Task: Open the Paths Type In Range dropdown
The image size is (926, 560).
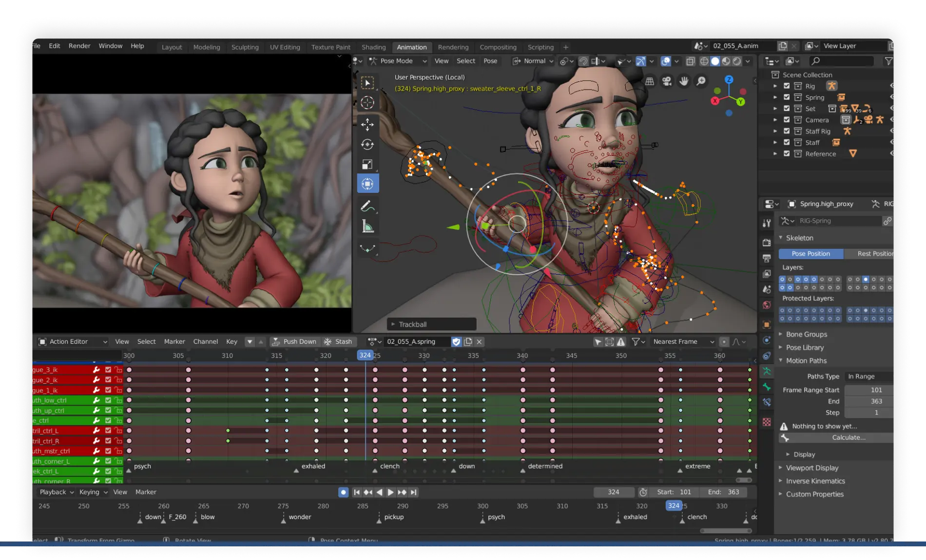Action: click(x=869, y=376)
